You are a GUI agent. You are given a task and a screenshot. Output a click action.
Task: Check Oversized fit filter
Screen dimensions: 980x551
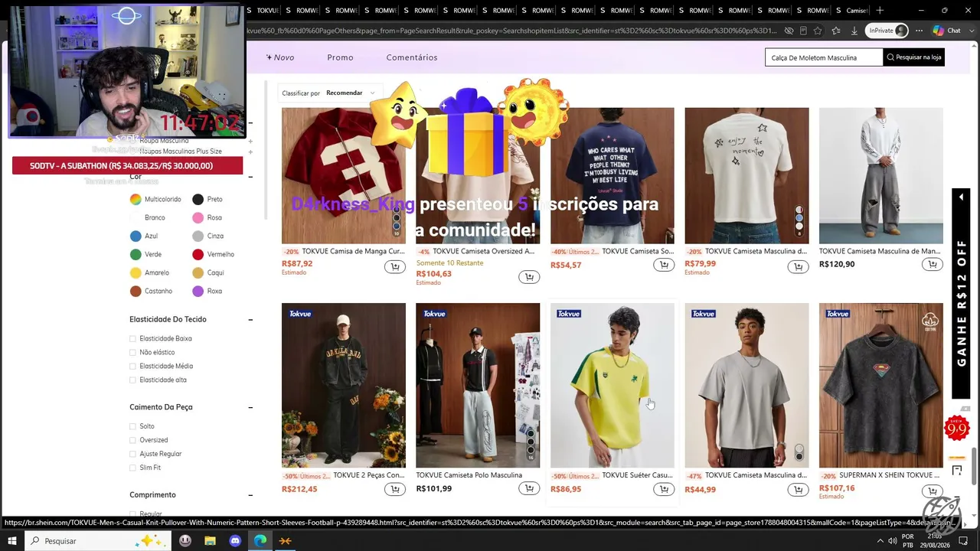[x=132, y=440]
